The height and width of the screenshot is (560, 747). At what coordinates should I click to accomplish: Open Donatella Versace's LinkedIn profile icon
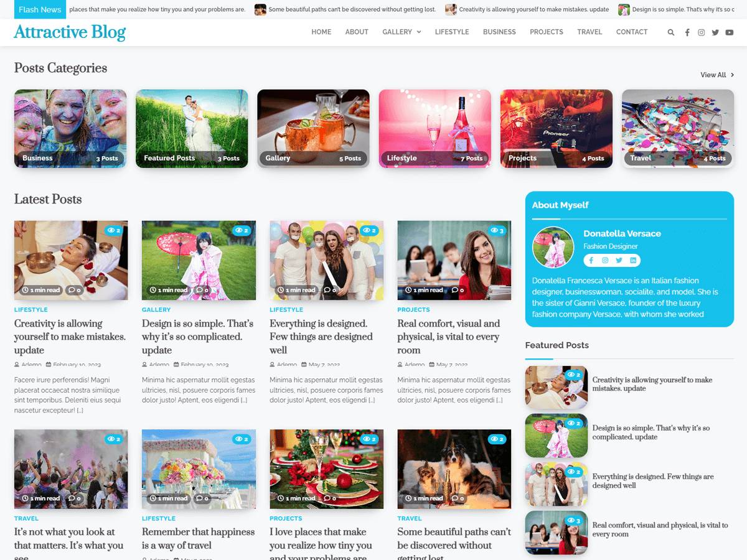[633, 260]
